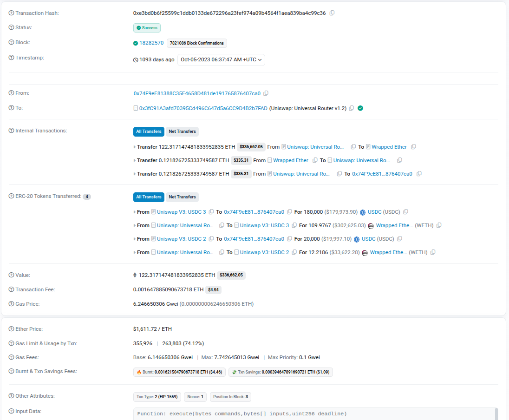Click the Block help question icon
This screenshot has width=509, height=420.
[x=11, y=42]
